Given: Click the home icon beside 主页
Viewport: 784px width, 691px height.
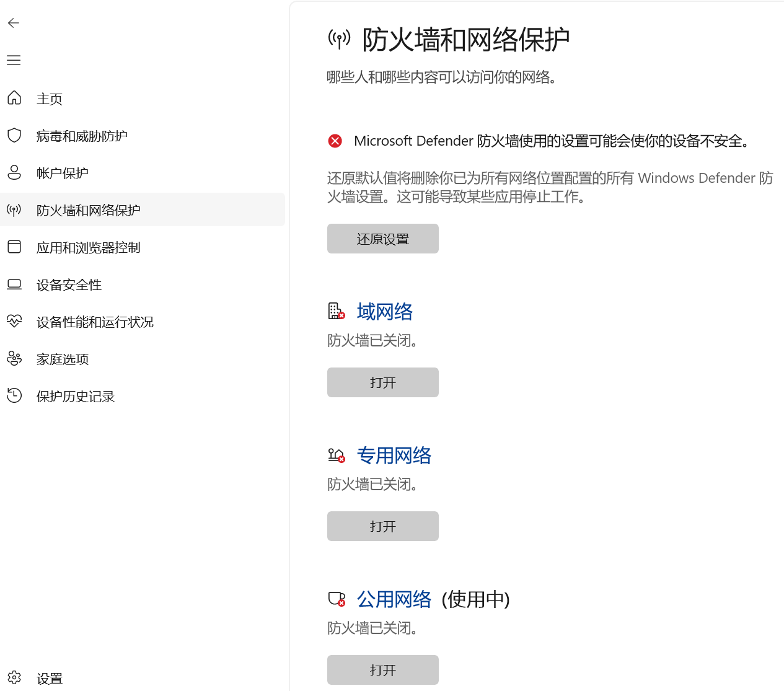Looking at the screenshot, I should [x=14, y=98].
